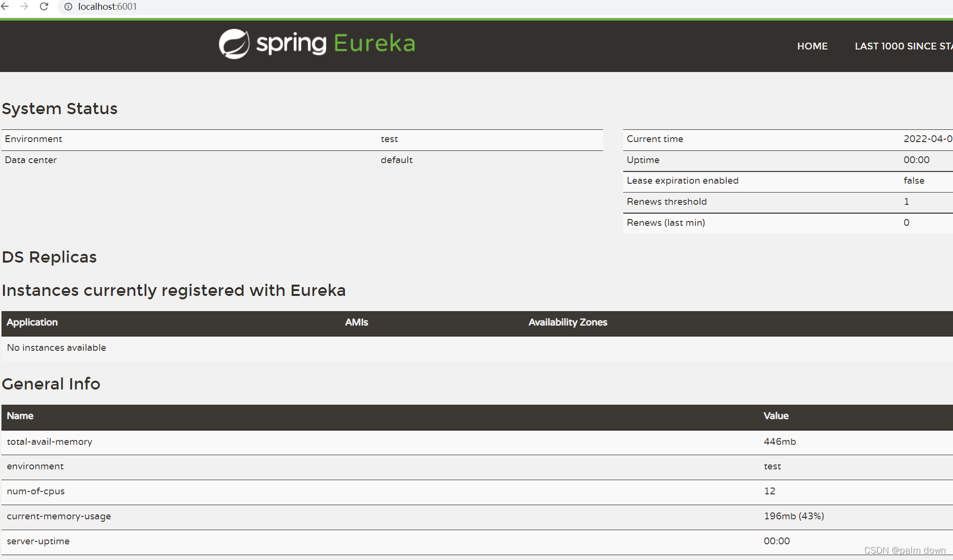Click the Renews threshold value 1
The width and height of the screenshot is (953, 560).
click(906, 202)
